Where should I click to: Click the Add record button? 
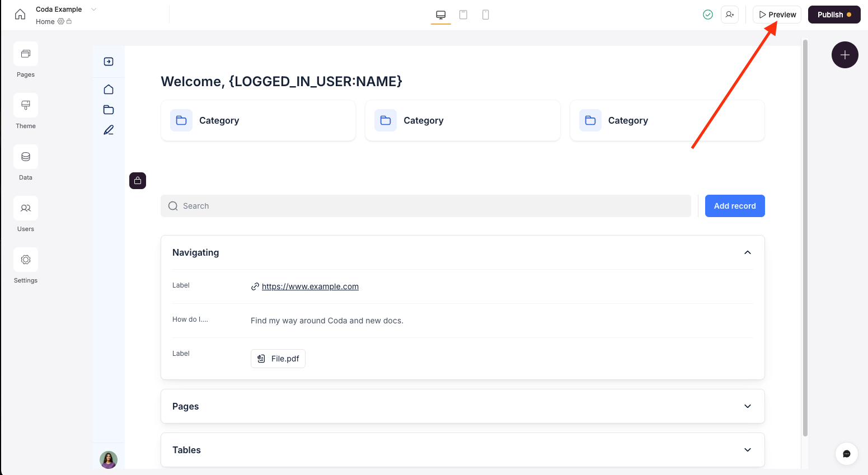pos(735,206)
